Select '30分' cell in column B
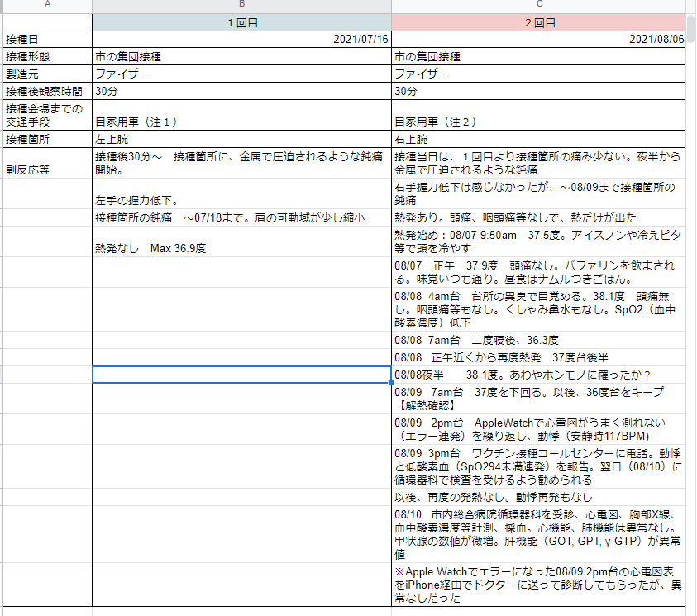Screen dimensions: 697x616 point(241,91)
